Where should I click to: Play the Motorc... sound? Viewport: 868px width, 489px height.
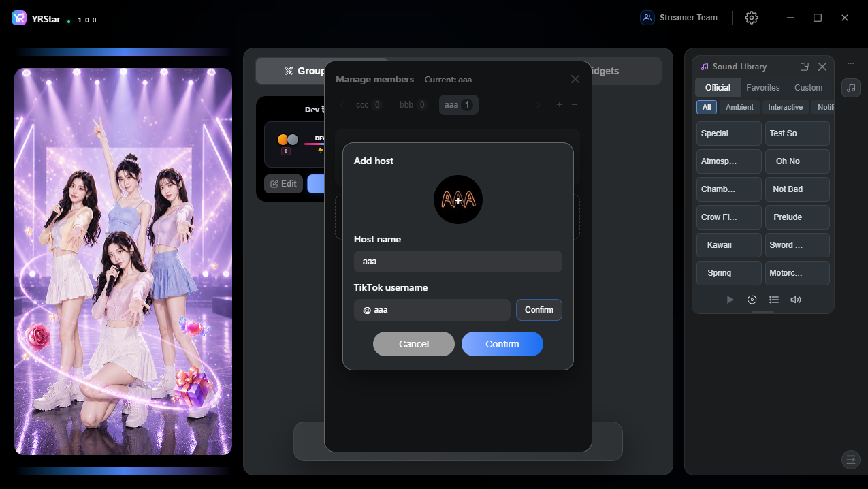coord(797,272)
